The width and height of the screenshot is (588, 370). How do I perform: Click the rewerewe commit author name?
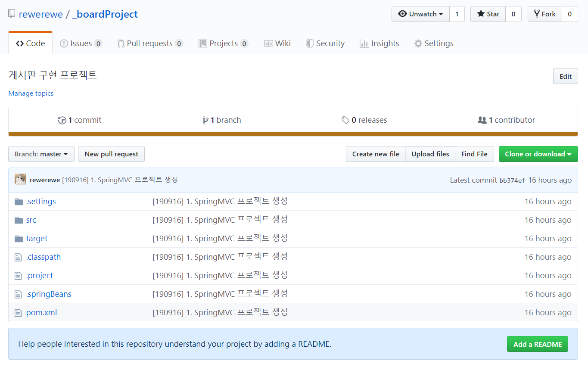[45, 180]
